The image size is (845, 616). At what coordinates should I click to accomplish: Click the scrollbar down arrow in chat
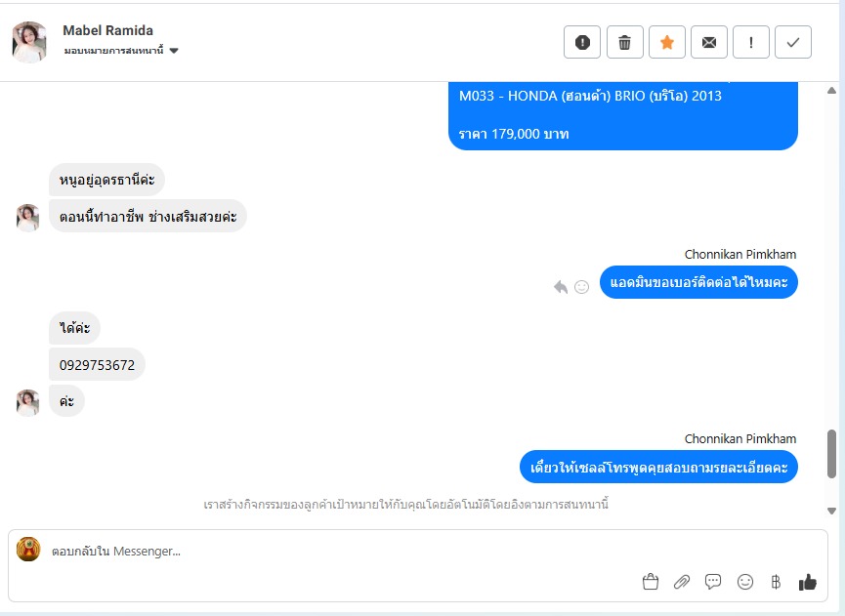(x=831, y=511)
